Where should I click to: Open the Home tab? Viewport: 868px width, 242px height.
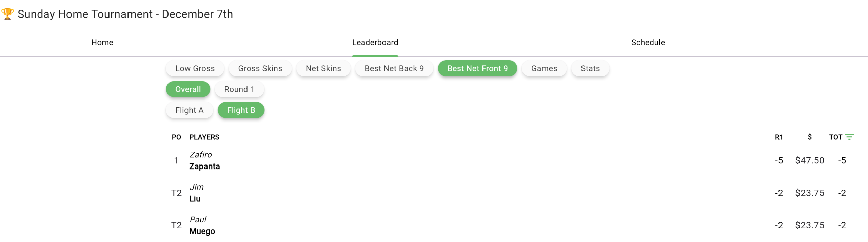tap(102, 42)
